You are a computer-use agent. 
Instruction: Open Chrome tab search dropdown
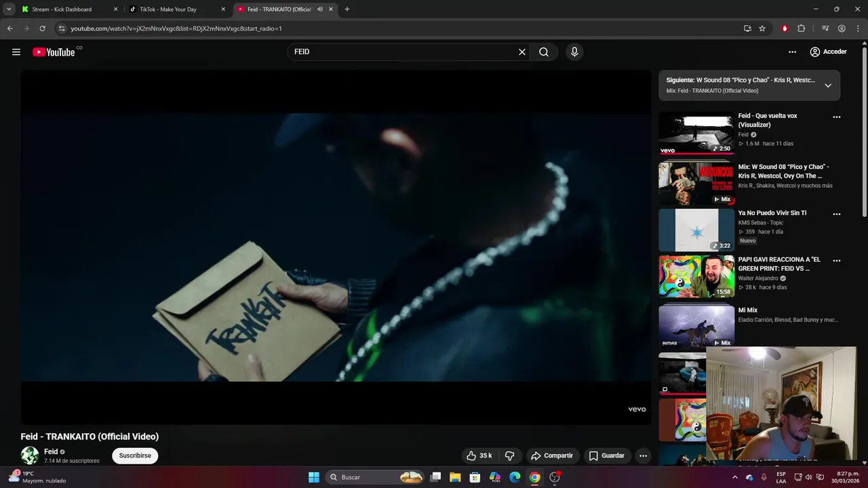(x=9, y=9)
